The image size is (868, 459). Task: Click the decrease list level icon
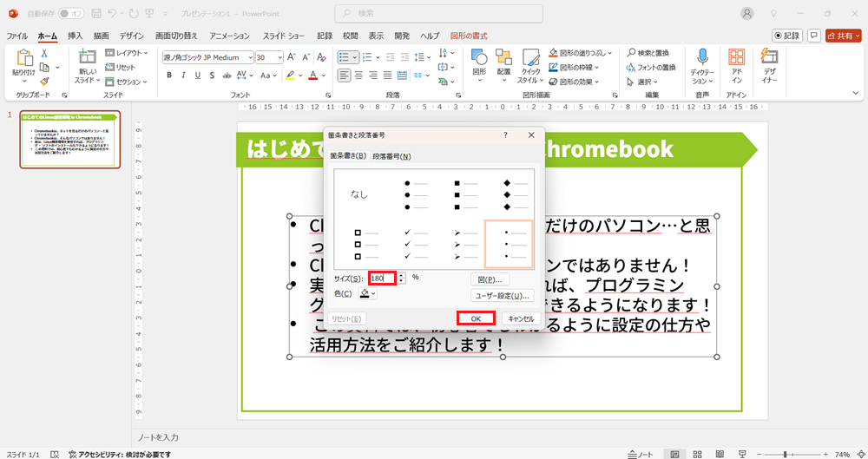(x=391, y=57)
